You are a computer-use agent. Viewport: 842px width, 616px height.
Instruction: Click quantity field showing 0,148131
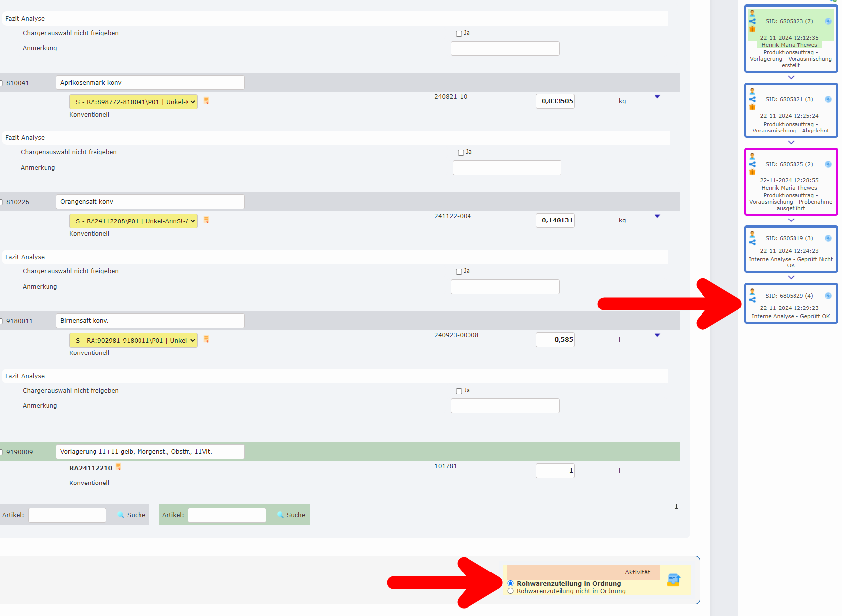[555, 220]
